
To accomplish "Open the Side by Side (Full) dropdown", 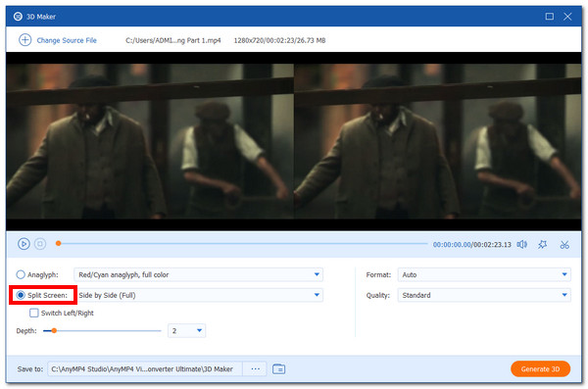I will 198,295.
